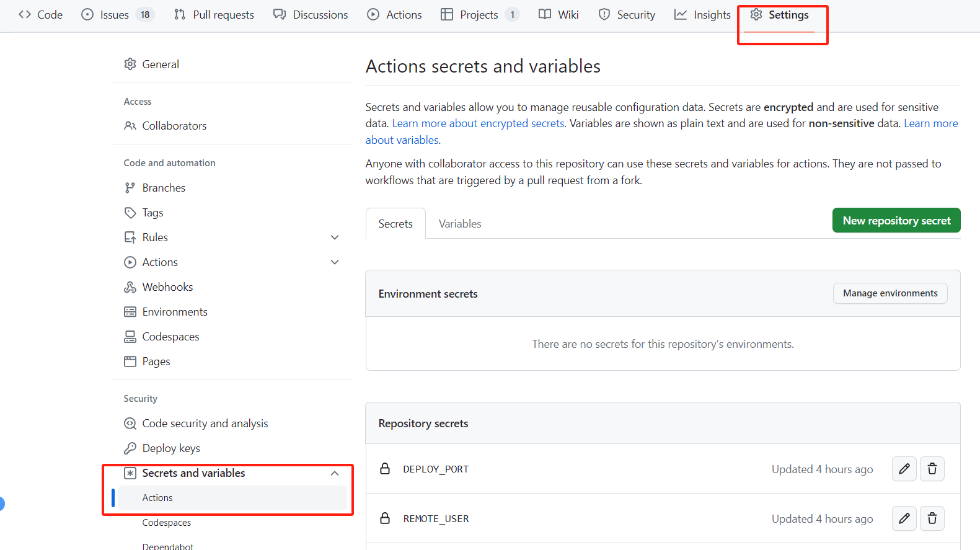
Task: Open Code security and analysis settings
Action: [x=205, y=424]
